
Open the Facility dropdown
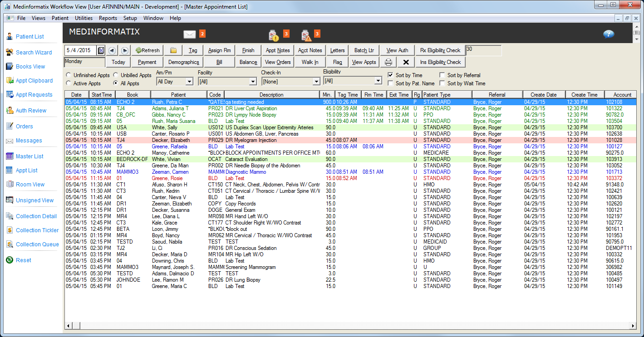(254, 81)
